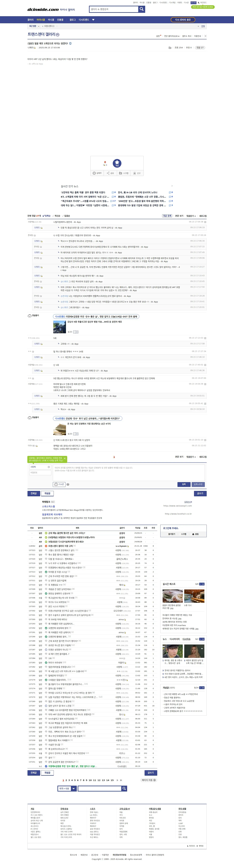Open 미니갤 in main navigation
The width and height of the screenshot is (234, 868).
(51, 20)
